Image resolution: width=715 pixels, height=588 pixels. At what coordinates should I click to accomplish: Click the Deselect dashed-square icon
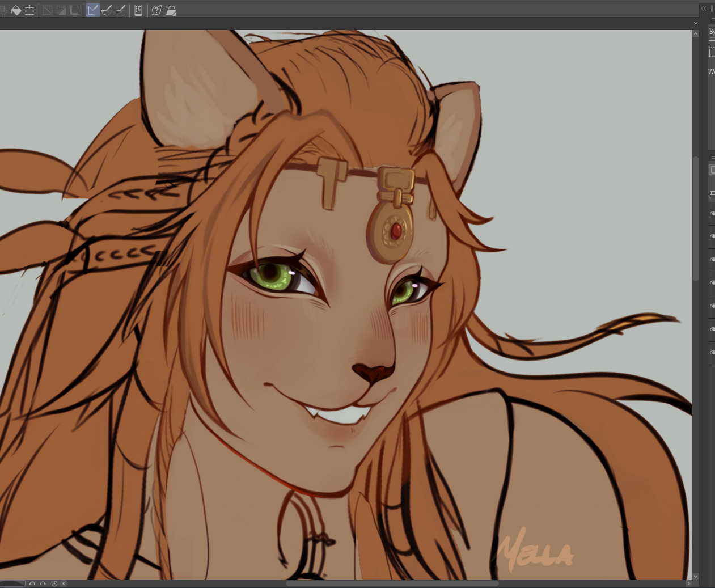(48, 10)
